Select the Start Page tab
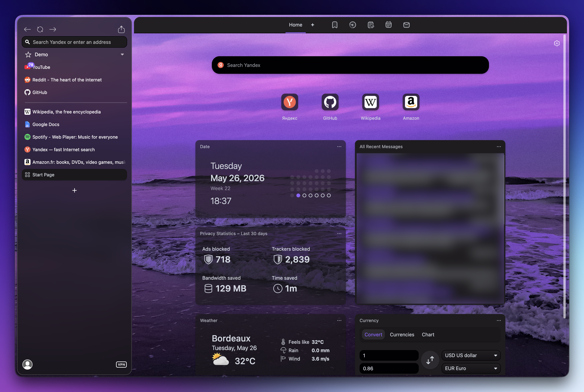This screenshot has width=584, height=392. [74, 175]
